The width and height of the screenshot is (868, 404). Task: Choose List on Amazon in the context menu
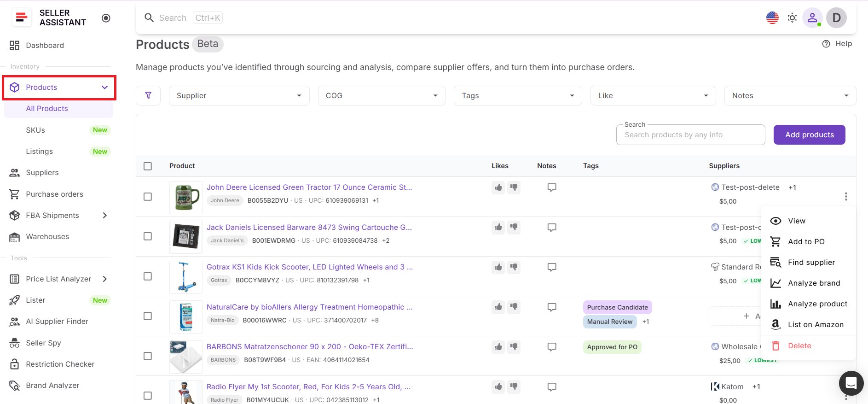(809, 324)
